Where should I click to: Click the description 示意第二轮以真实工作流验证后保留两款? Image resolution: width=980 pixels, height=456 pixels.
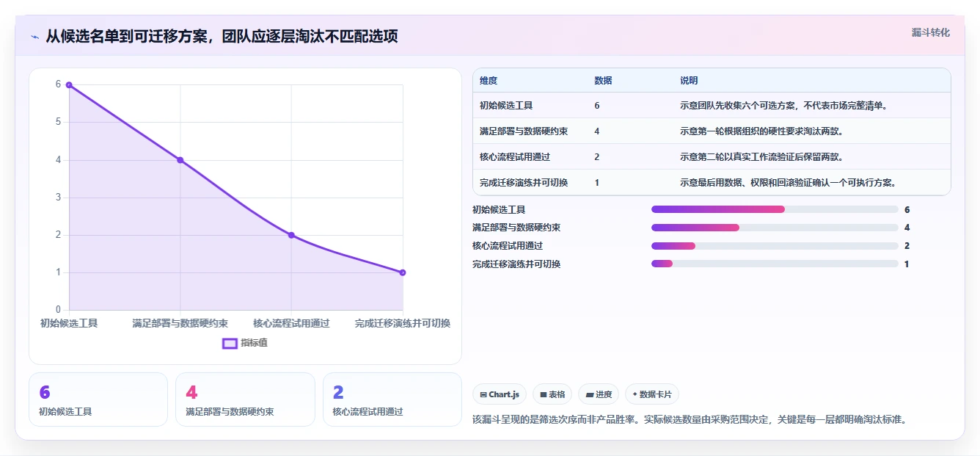point(761,157)
